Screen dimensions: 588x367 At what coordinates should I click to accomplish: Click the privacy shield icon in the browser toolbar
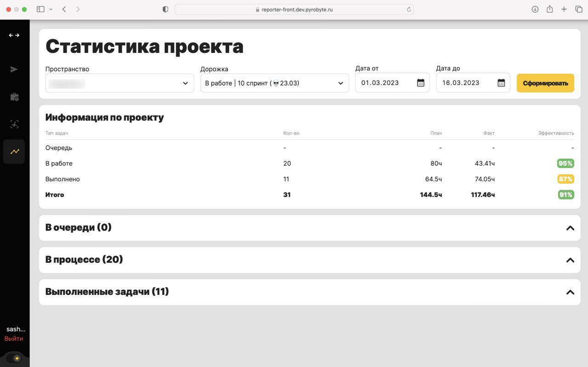point(165,9)
